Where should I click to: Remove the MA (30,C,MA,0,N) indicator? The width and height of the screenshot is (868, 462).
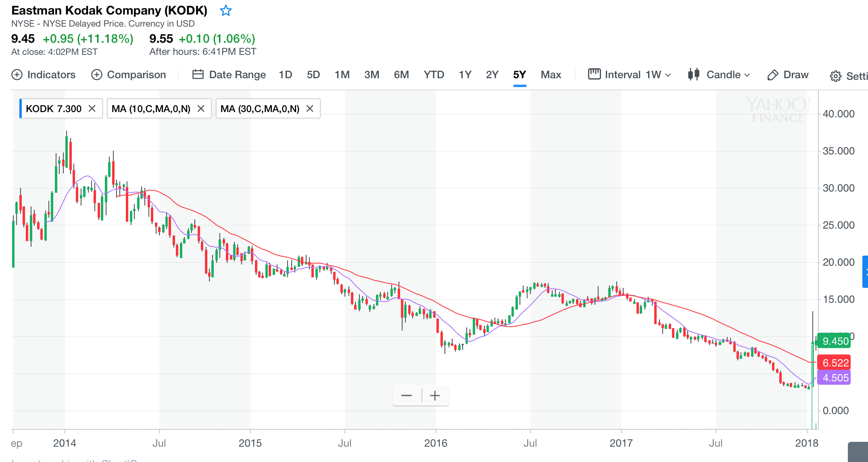point(310,108)
